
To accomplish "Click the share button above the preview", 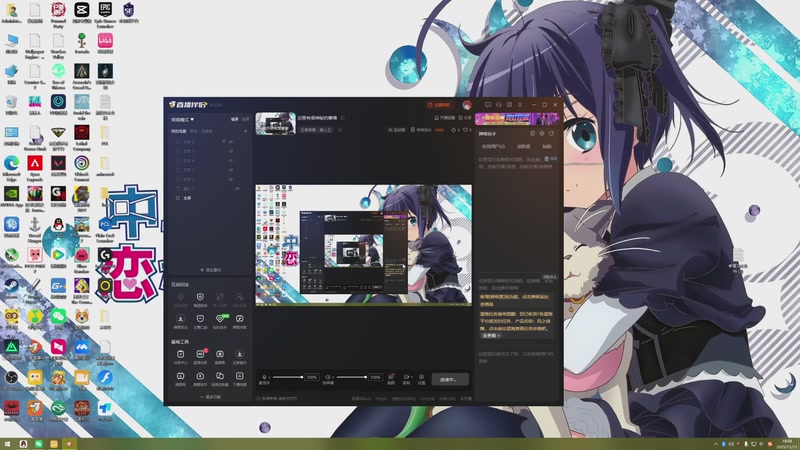I will tap(465, 118).
